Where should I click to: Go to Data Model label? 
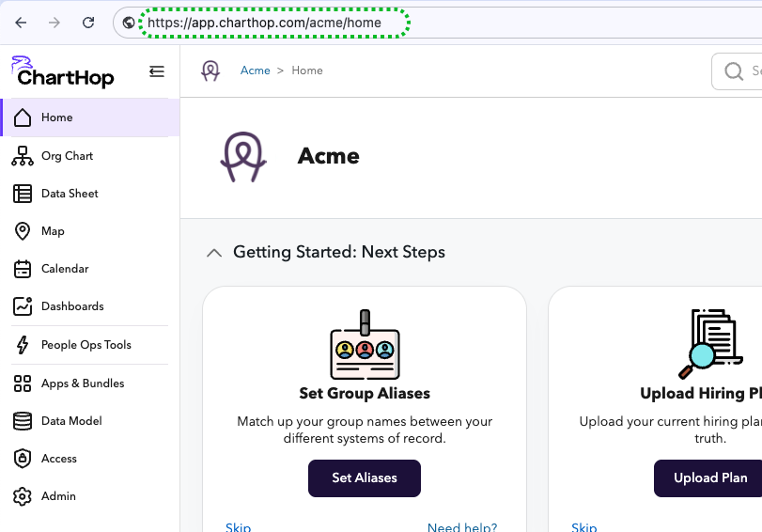71,421
